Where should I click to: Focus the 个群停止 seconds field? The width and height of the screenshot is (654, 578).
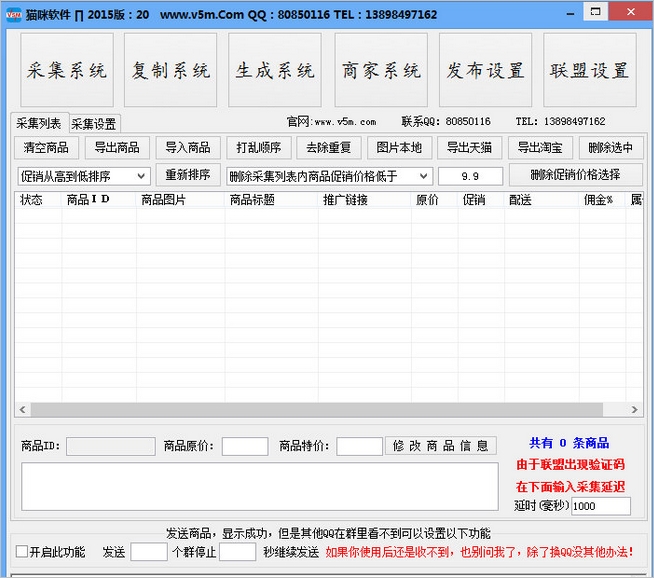[237, 552]
